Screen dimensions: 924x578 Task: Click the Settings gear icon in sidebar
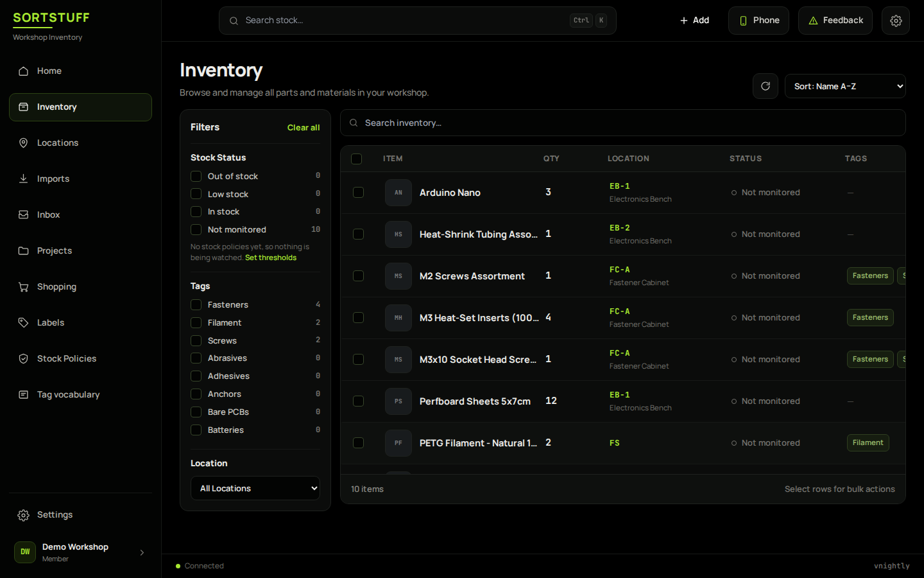tap(24, 515)
